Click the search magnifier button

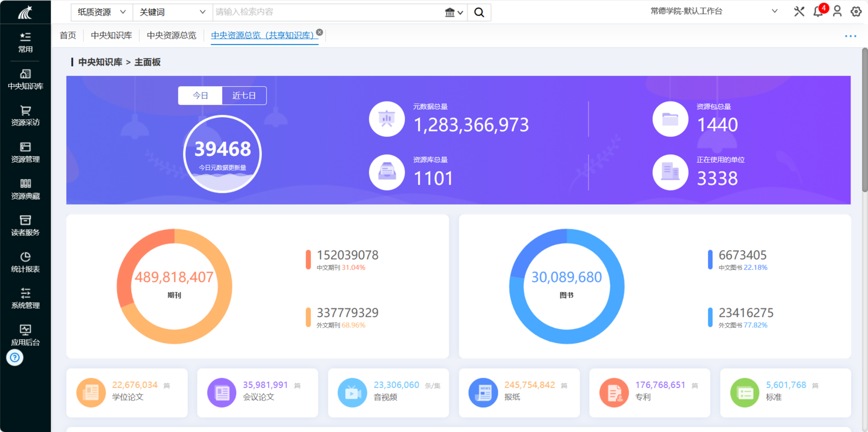tap(479, 12)
